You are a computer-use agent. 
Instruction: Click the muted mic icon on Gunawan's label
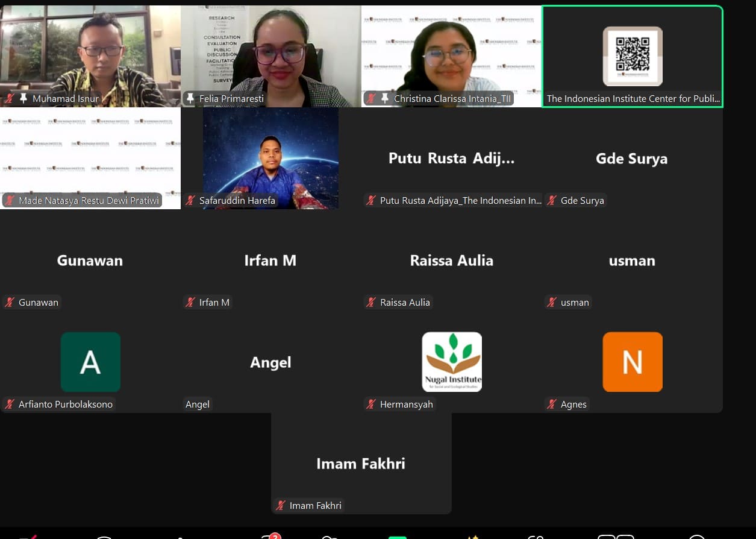[10, 302]
